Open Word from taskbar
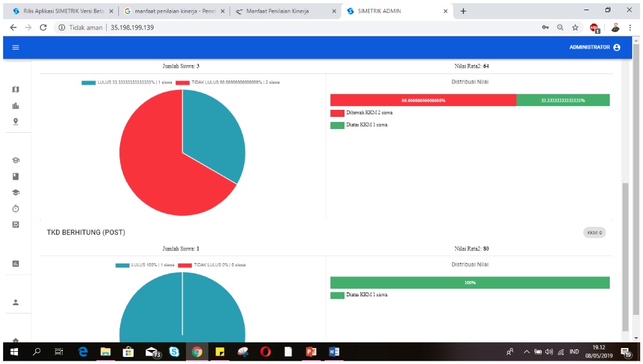This screenshot has width=643, height=364. (334, 352)
